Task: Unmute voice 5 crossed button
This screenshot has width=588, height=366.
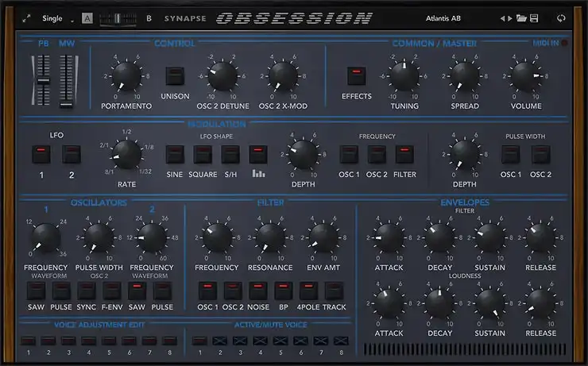Action: tap(280, 341)
